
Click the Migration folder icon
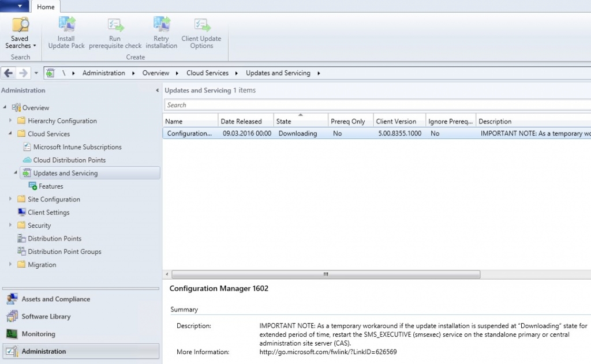[x=21, y=264]
